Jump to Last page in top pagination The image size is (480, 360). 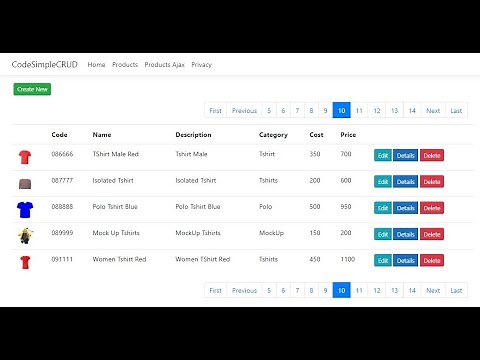pos(456,110)
